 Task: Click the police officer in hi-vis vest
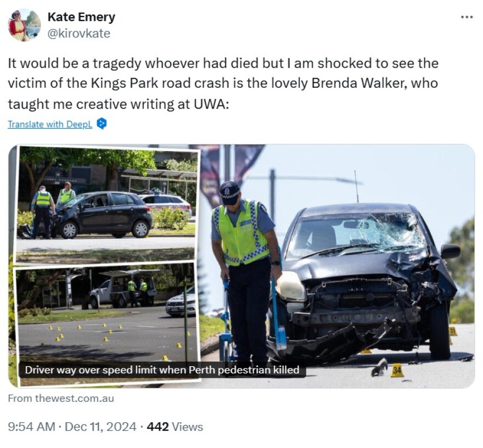click(x=246, y=268)
